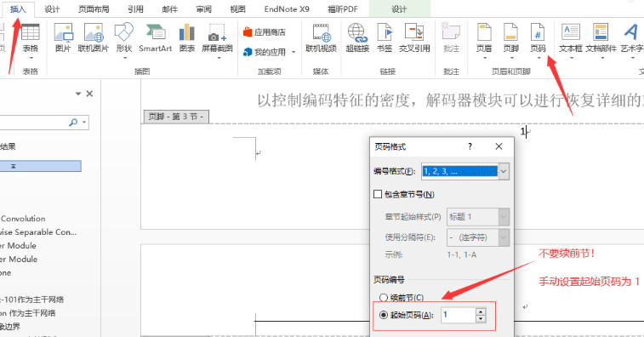Viewport: 644px width, 337px height.
Task: Insert a hyperlink (超链接)
Action: click(357, 38)
